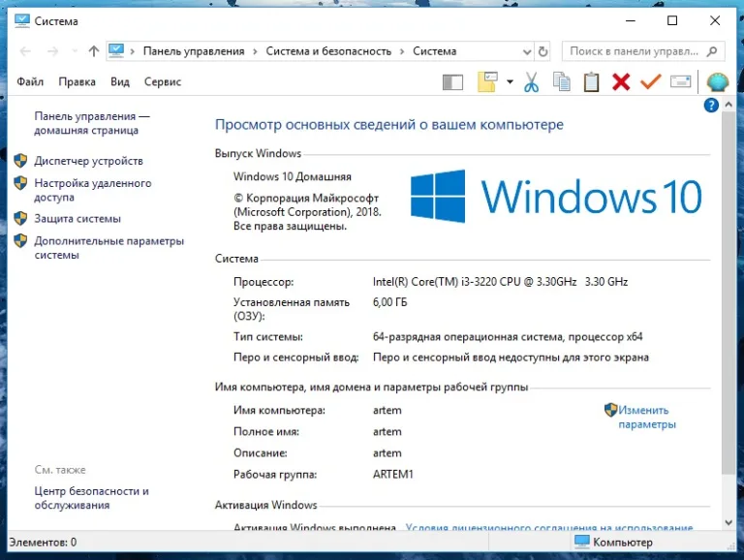Open Диспетчер устройств link
Image resolution: width=744 pixels, height=560 pixels.
(88, 161)
